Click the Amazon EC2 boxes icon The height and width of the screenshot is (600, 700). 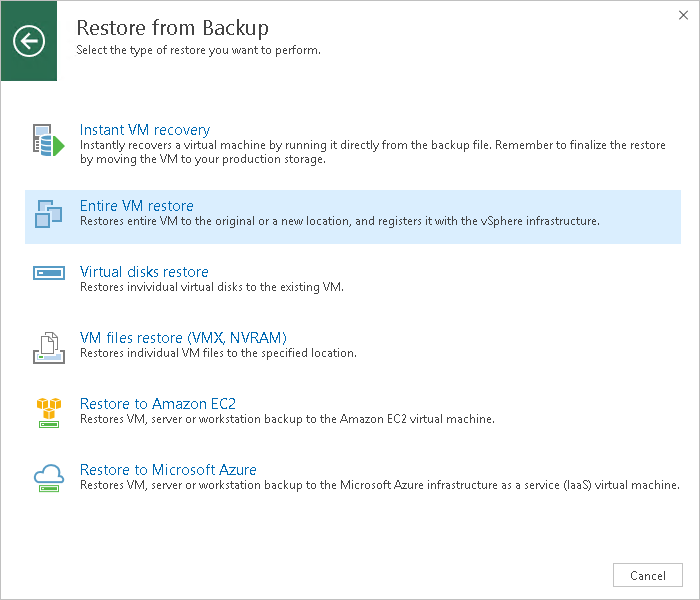48,411
